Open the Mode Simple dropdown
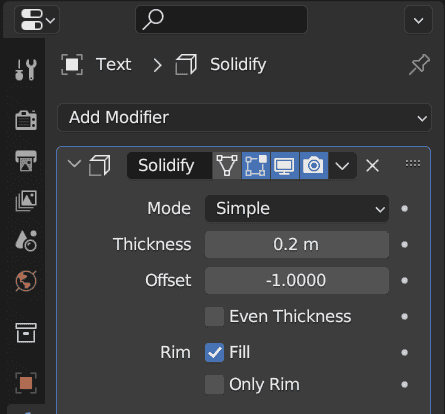 [x=297, y=209]
